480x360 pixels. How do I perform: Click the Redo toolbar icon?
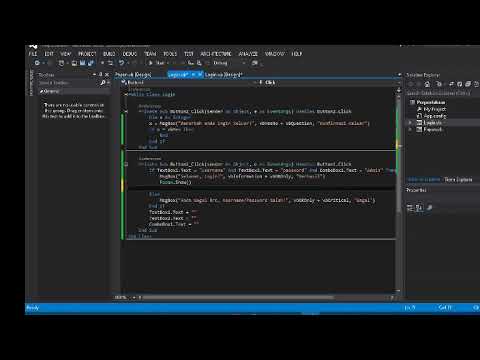[x=134, y=63]
